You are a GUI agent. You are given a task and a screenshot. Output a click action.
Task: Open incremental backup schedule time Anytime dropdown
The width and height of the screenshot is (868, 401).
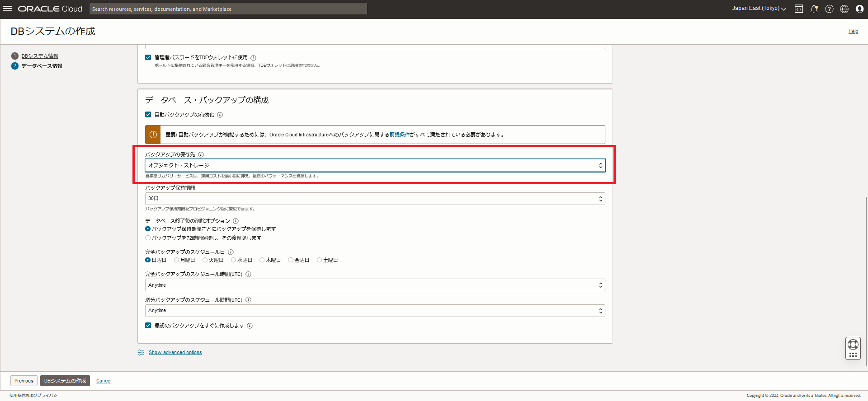click(x=375, y=311)
